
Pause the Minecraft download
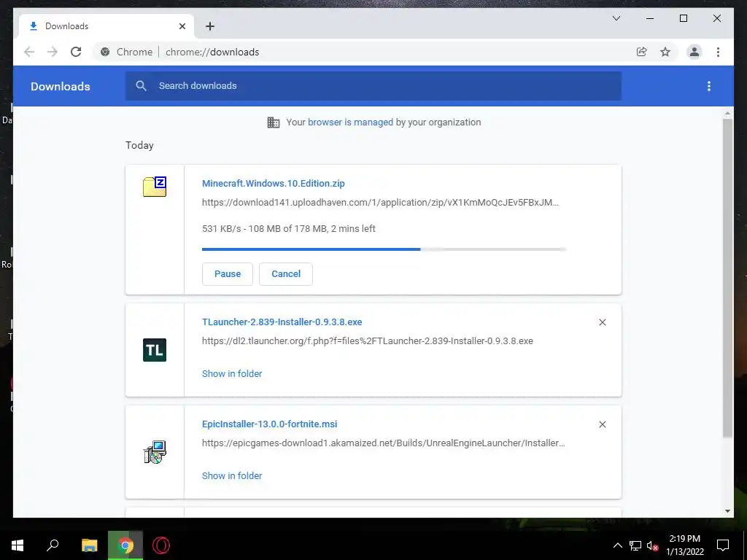(x=228, y=274)
